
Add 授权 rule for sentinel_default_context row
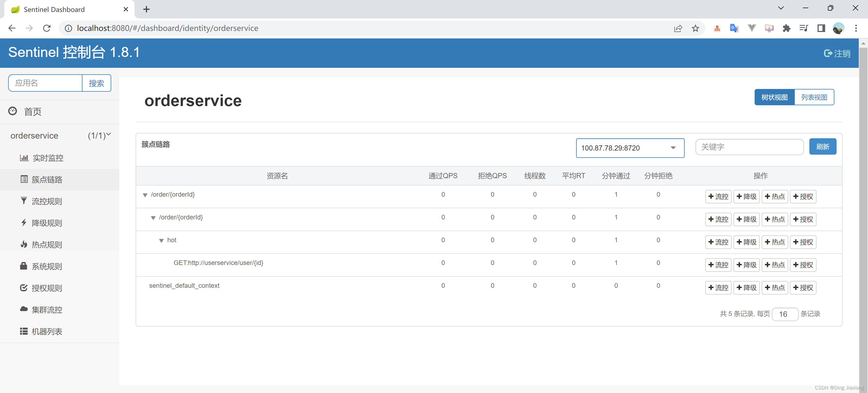coord(803,288)
